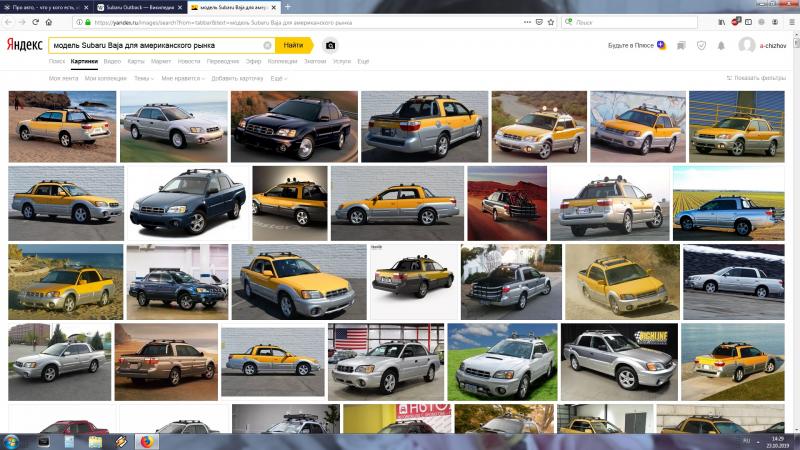
Task: Click the Yandex Plus badge icon
Action: point(661,45)
